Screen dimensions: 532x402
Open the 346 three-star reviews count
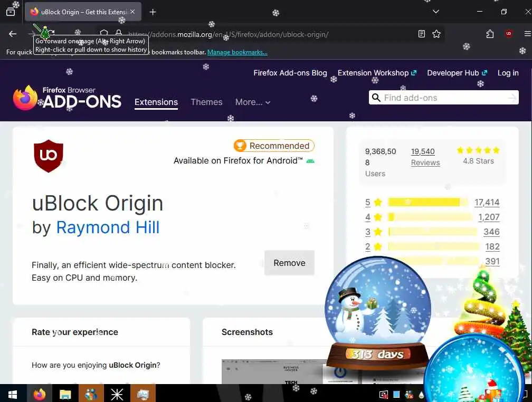491,232
